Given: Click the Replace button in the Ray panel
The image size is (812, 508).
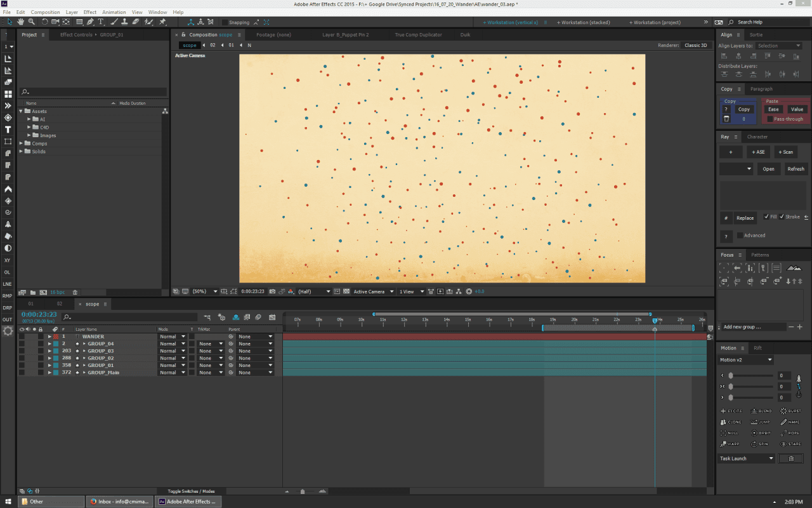Looking at the screenshot, I should pyautogui.click(x=745, y=217).
